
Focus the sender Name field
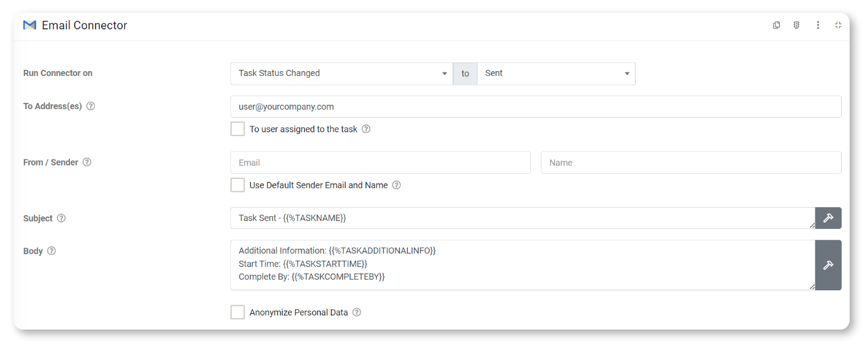691,162
